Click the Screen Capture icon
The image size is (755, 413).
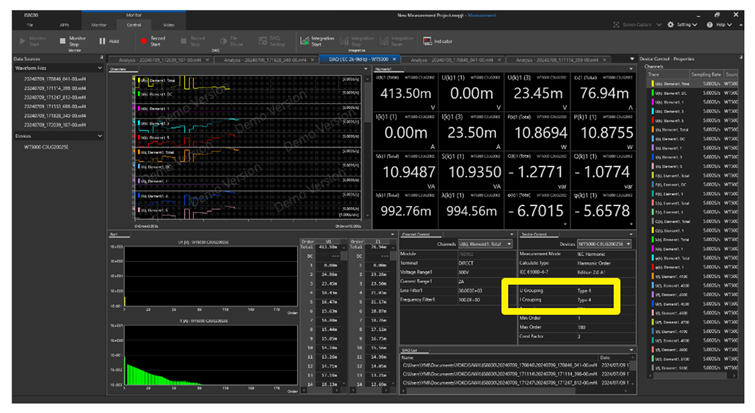pos(616,25)
